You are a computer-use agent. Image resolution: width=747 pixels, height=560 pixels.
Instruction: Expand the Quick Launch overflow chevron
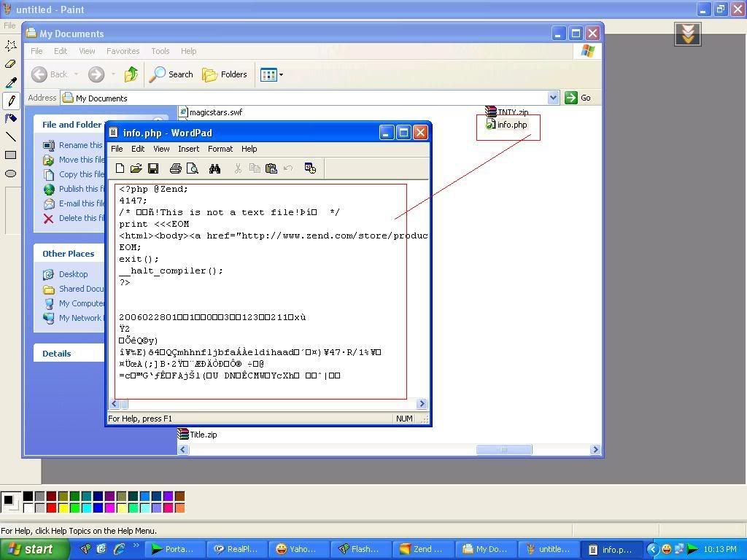click(136, 545)
